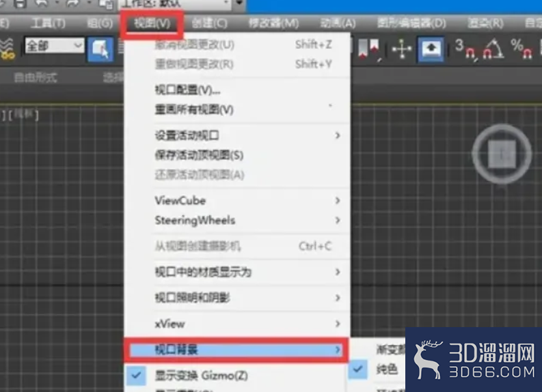Open the 工具(T) menu
This screenshot has width=542, height=392.
click(48, 23)
